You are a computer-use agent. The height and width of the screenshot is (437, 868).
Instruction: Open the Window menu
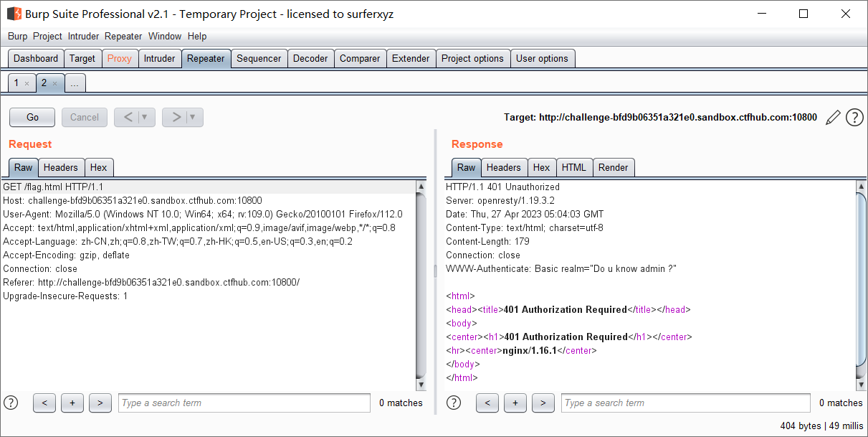(165, 36)
